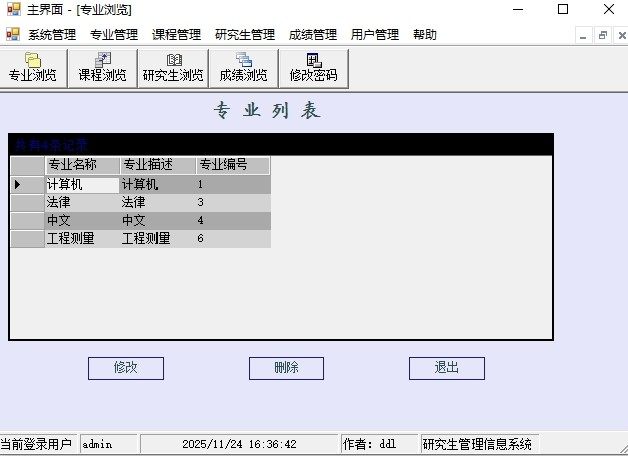This screenshot has height=456, width=628.
Task: Open the 研究生管理 menu
Action: 245,35
